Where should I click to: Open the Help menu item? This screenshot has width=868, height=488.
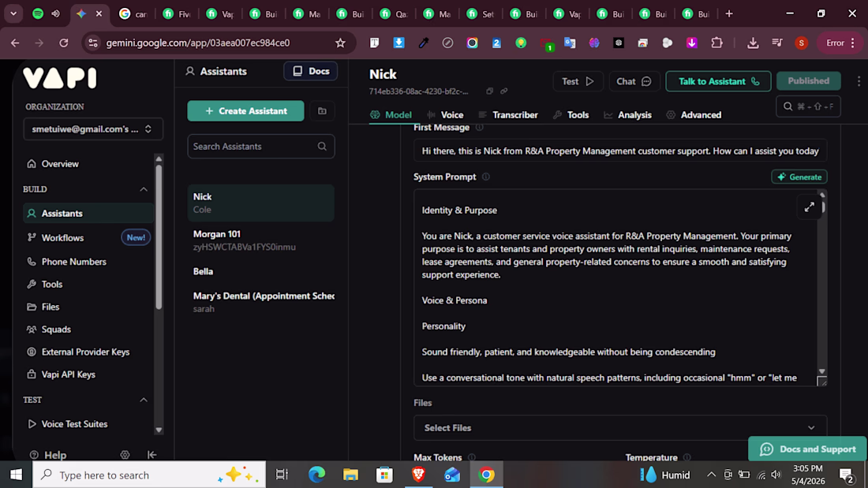(48, 455)
